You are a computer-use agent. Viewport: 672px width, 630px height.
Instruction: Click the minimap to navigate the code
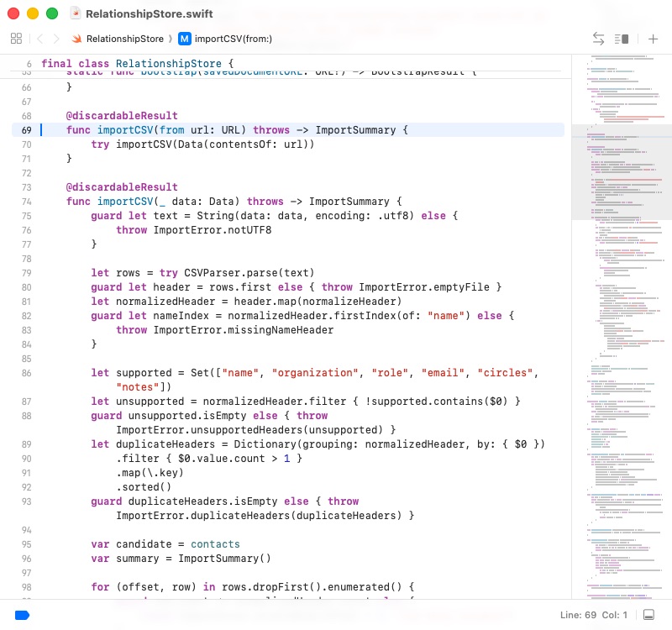pyautogui.click(x=622, y=326)
